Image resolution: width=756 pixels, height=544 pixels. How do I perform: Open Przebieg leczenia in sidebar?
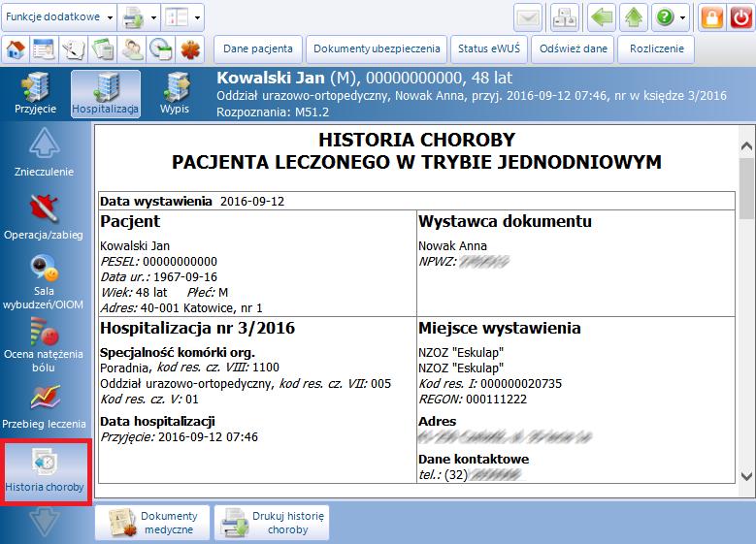pos(44,406)
